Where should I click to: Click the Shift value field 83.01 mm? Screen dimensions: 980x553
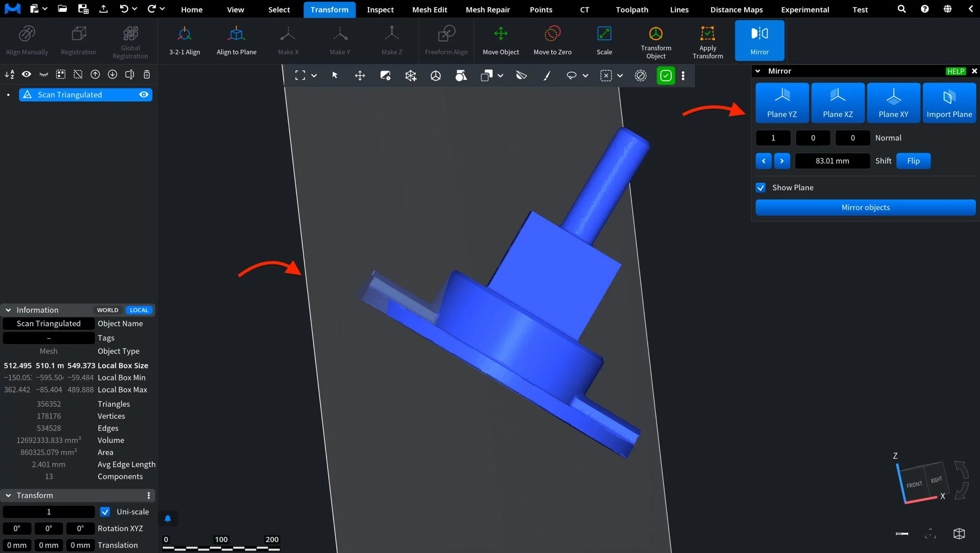[x=832, y=161]
